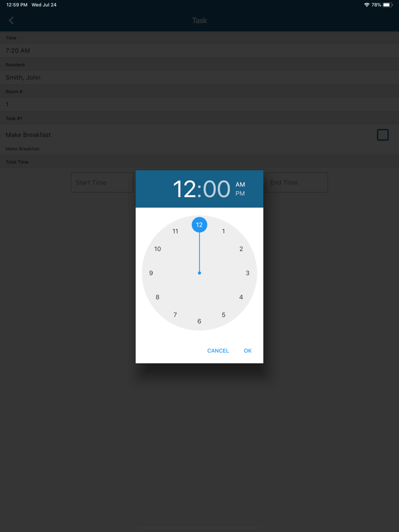Pick hour 7 on the clock face
This screenshot has width=399, height=532.
coord(175,315)
